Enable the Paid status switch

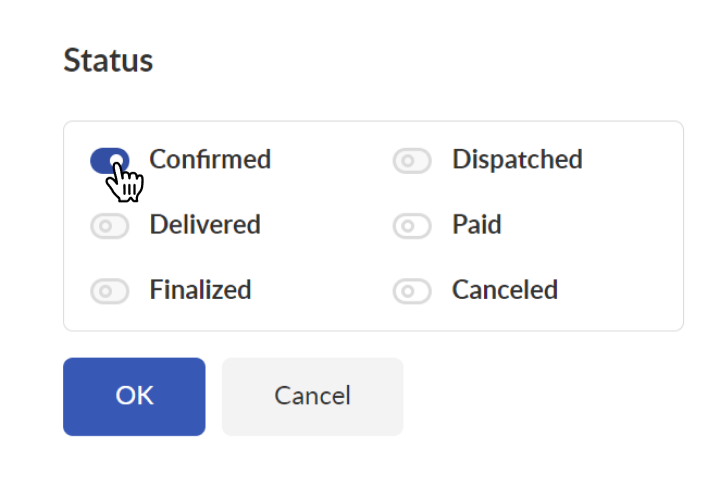click(x=412, y=226)
